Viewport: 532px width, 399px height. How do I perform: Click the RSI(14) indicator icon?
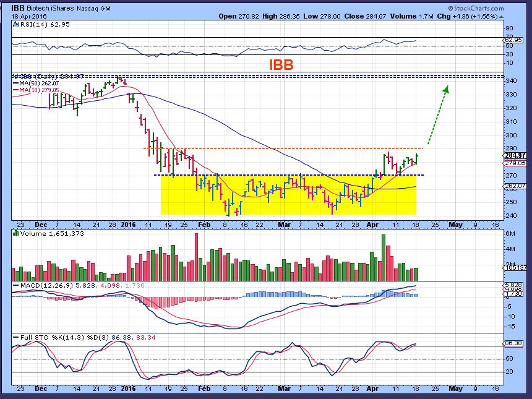[x=16, y=24]
